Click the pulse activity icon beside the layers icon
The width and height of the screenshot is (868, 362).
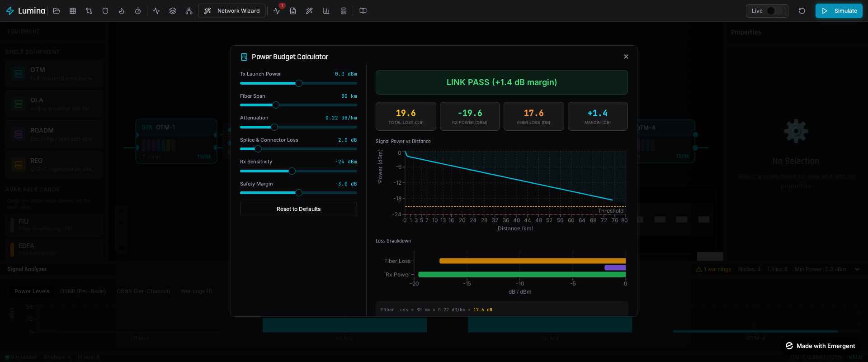(x=156, y=11)
